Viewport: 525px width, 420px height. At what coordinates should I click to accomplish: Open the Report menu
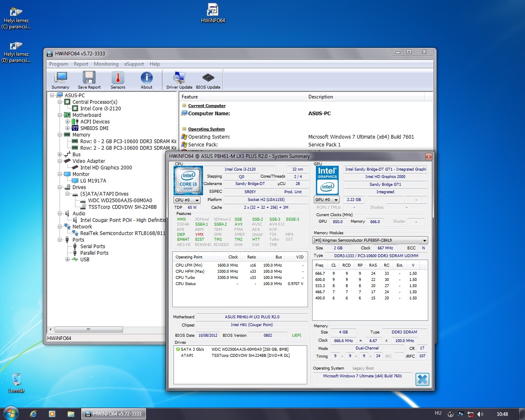81,64
